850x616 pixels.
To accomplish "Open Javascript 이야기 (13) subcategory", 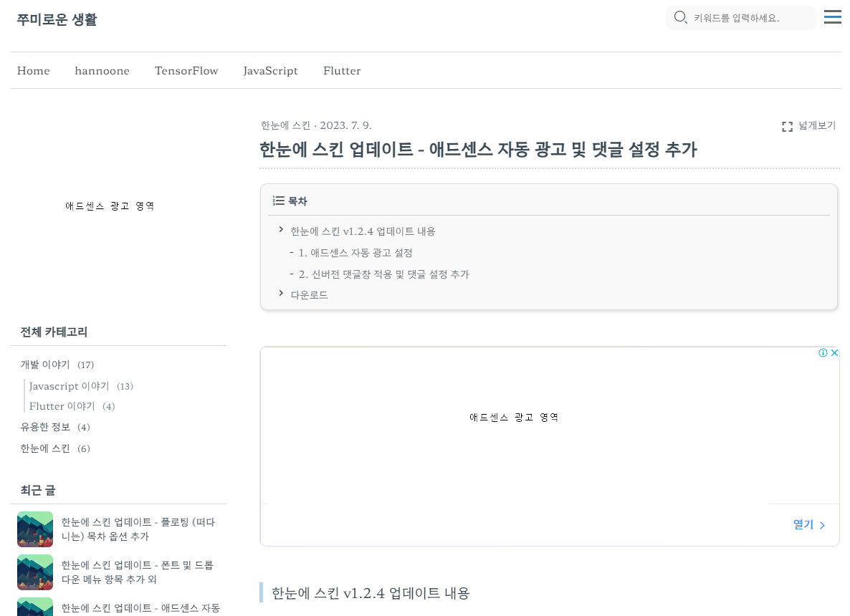I will (x=81, y=386).
